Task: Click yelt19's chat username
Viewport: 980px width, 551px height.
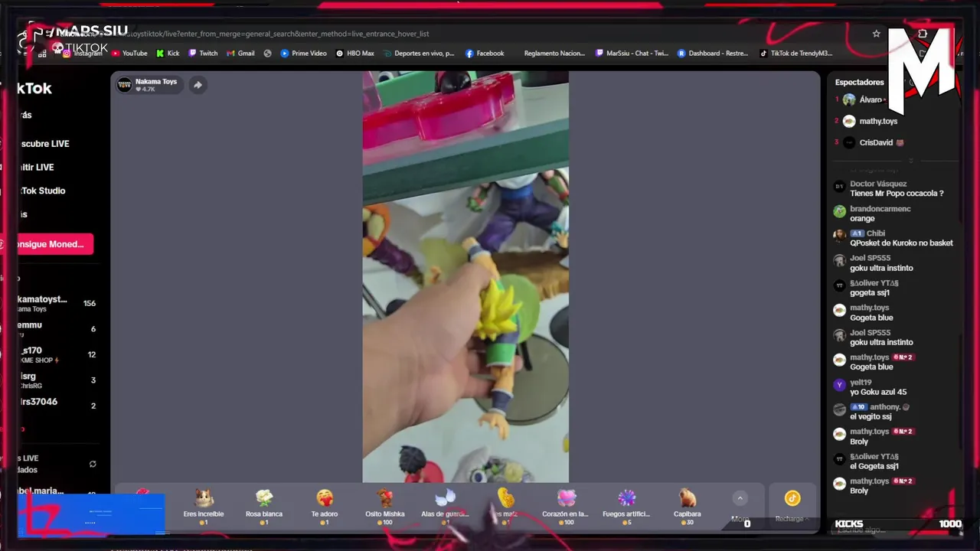Action: click(861, 382)
